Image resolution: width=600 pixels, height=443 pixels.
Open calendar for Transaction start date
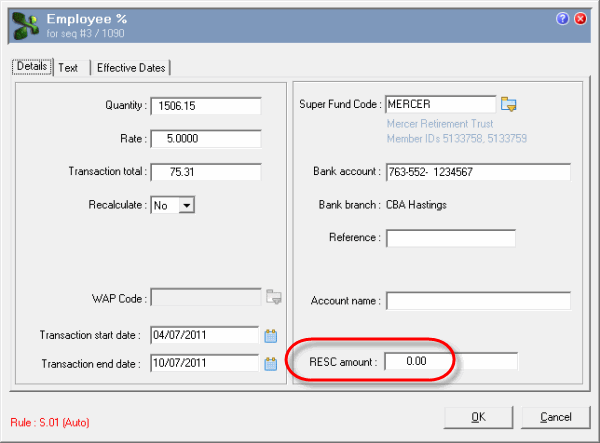pyautogui.click(x=270, y=335)
